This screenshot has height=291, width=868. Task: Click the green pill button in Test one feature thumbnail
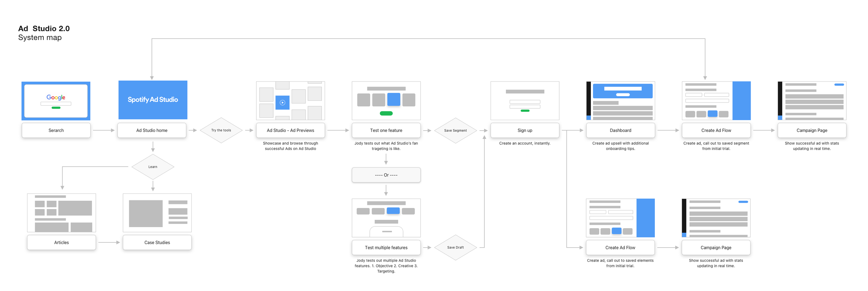pyautogui.click(x=386, y=113)
